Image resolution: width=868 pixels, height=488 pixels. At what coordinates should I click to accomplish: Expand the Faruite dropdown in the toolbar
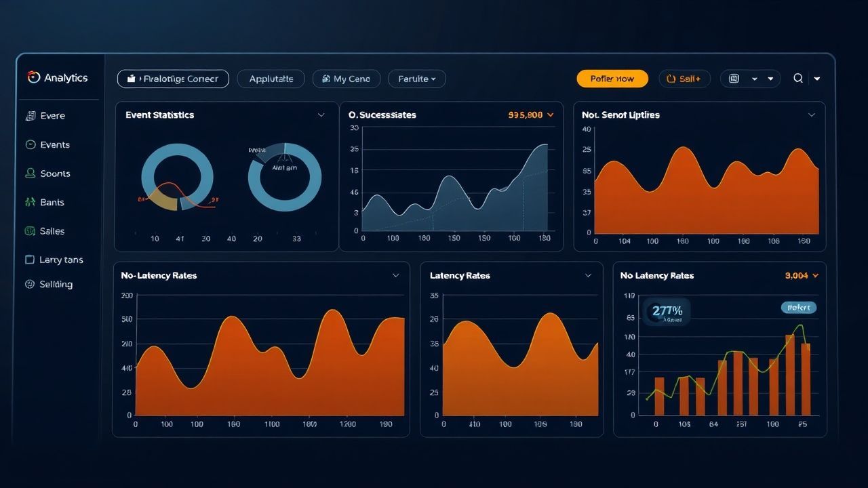416,79
